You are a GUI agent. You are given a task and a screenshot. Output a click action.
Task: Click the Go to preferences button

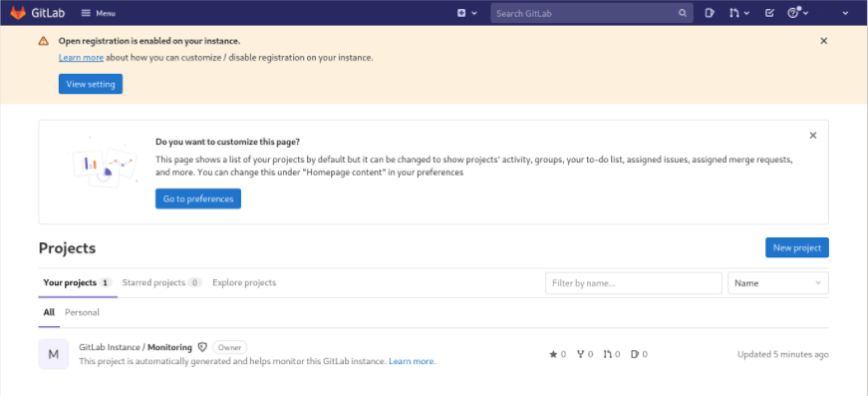click(x=198, y=198)
